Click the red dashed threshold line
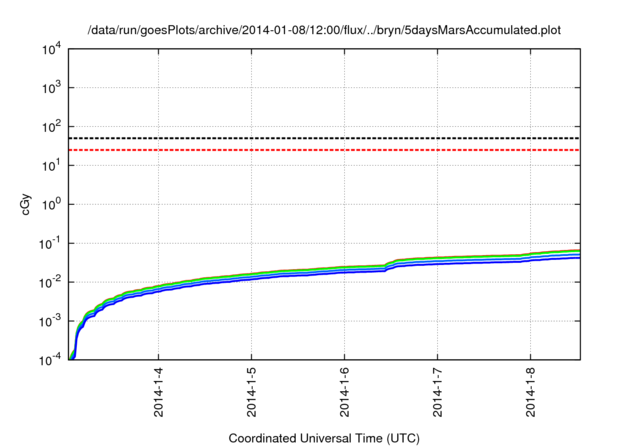640x448 pixels. [x=324, y=150]
